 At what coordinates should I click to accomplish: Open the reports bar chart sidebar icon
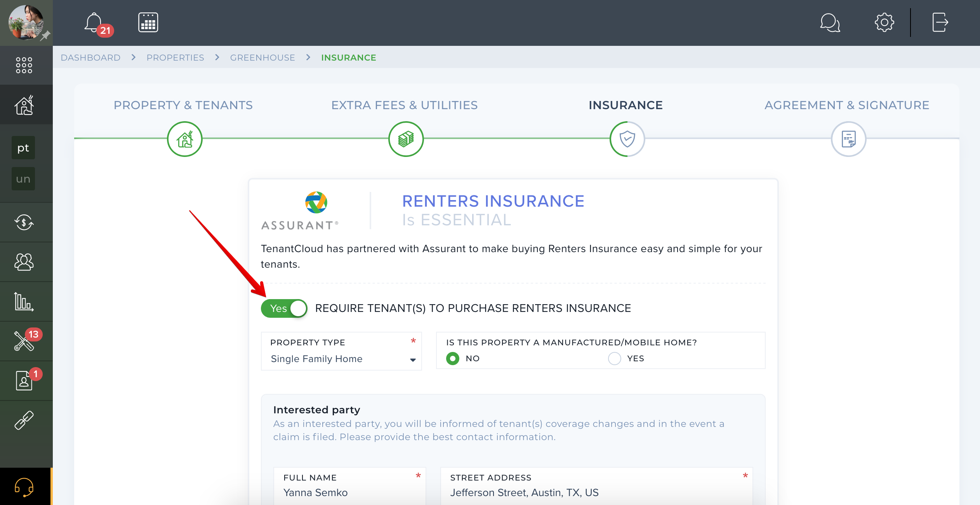pos(24,302)
